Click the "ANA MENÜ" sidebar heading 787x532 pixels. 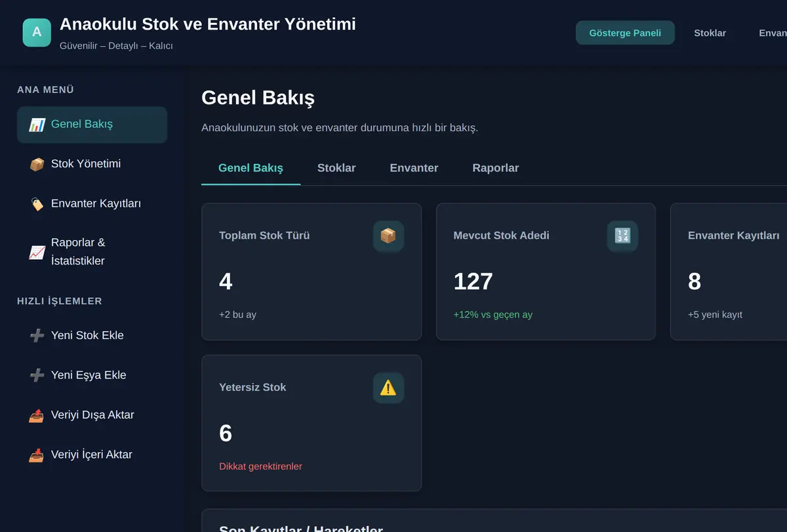(45, 90)
